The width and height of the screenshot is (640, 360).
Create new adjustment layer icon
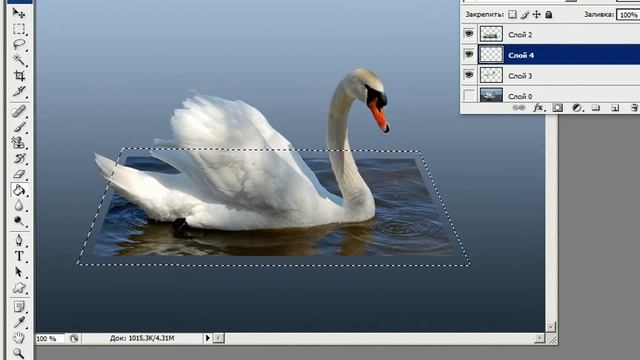point(577,108)
